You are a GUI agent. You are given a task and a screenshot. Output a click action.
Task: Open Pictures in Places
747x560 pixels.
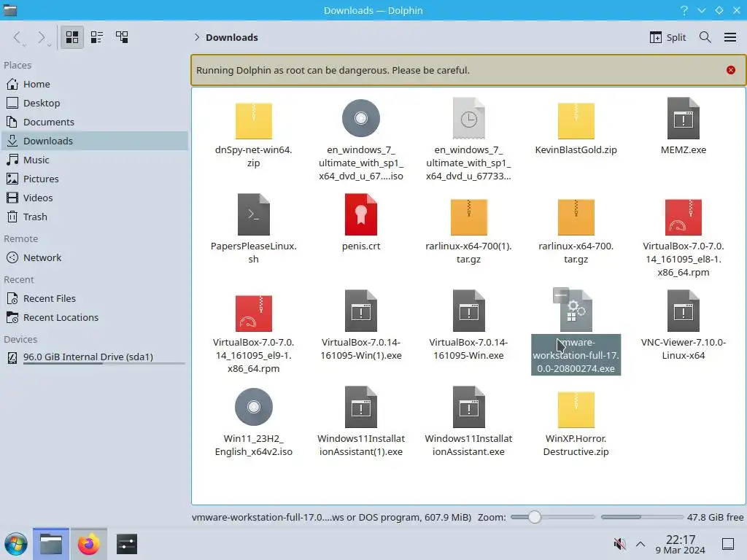click(94, 179)
